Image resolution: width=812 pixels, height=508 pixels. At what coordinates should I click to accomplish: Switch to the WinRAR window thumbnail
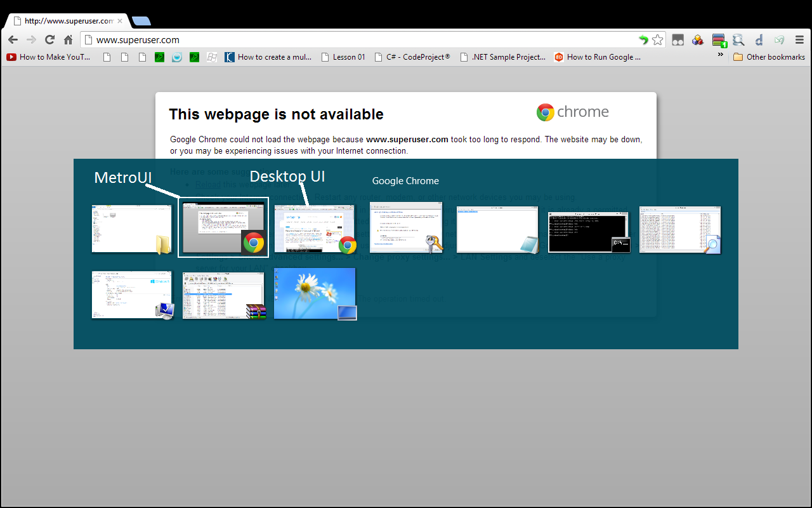[224, 295]
